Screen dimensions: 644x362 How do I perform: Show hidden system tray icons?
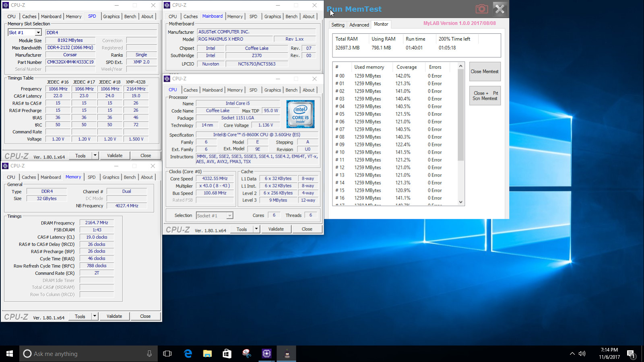point(572,354)
